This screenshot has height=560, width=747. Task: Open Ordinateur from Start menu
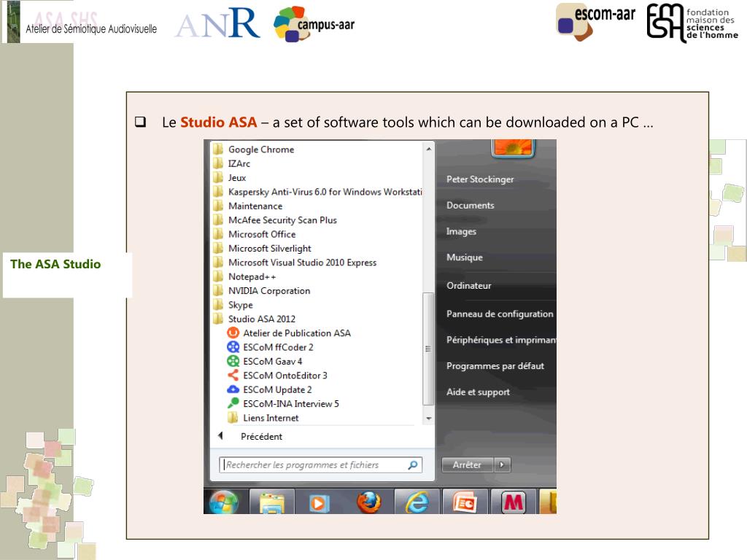pyautogui.click(x=469, y=286)
